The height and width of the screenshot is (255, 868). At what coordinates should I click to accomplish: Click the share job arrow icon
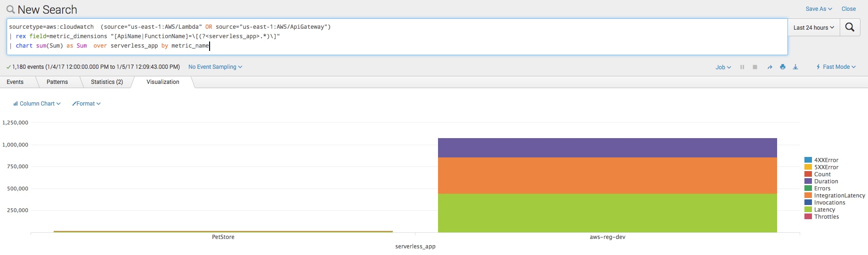point(770,67)
